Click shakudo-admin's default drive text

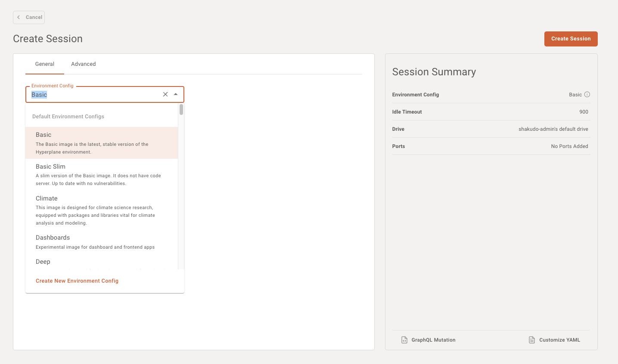[x=553, y=129]
